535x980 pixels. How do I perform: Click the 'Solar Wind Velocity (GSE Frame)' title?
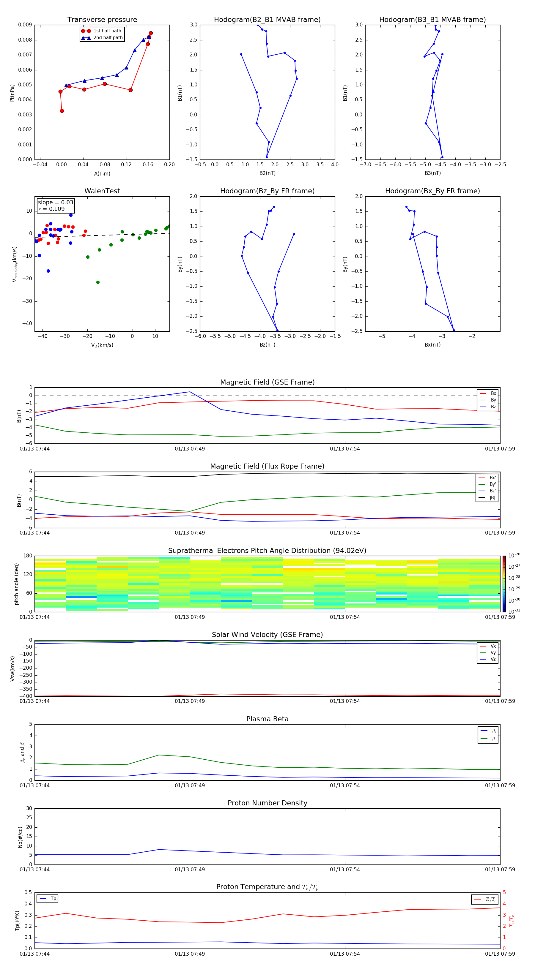[267, 635]
